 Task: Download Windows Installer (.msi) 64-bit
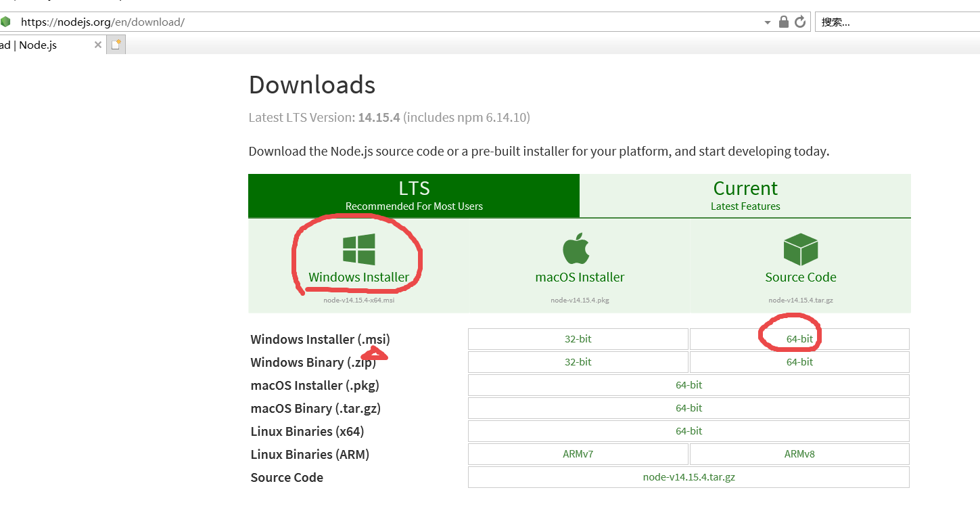coord(799,339)
